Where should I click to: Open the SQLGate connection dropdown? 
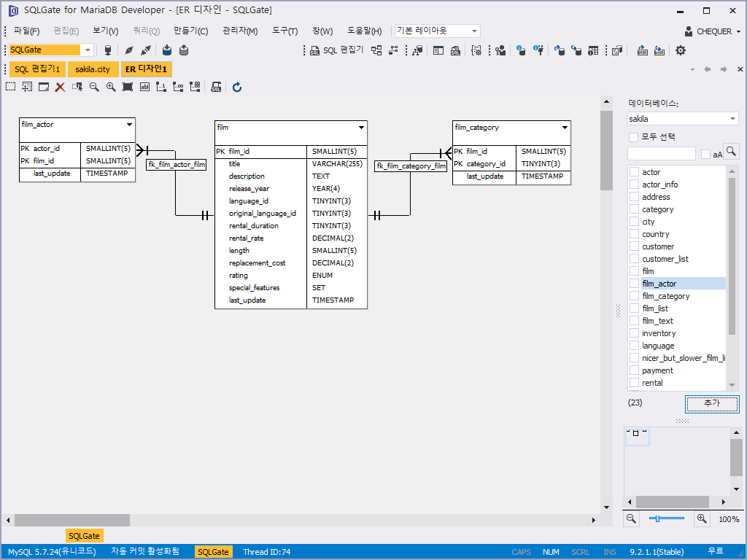(88, 50)
